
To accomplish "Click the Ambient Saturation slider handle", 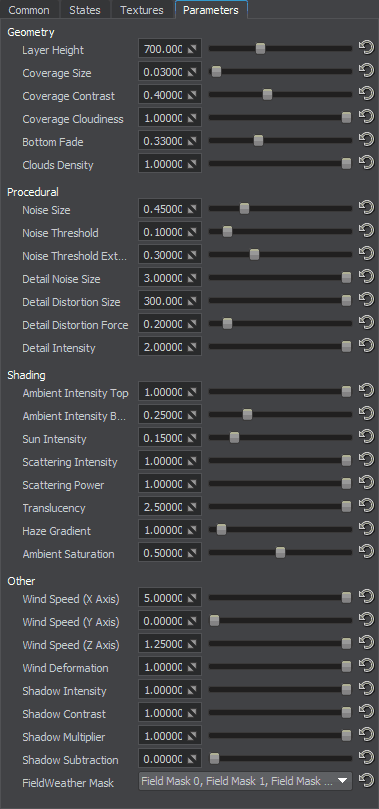I will [x=280, y=553].
